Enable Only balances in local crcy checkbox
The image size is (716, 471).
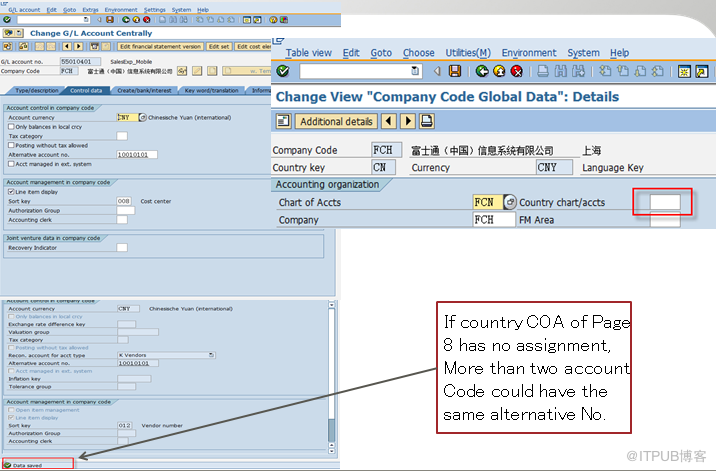click(10, 127)
